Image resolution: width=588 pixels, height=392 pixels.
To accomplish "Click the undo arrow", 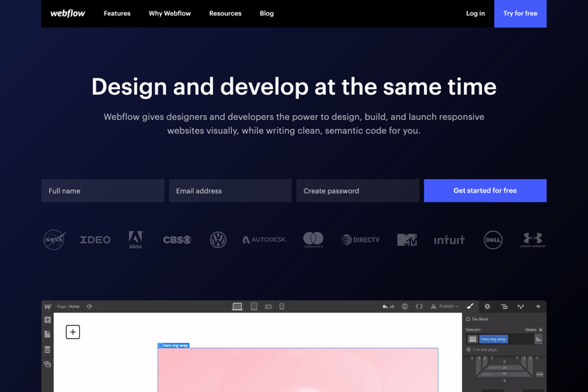I will (x=385, y=306).
